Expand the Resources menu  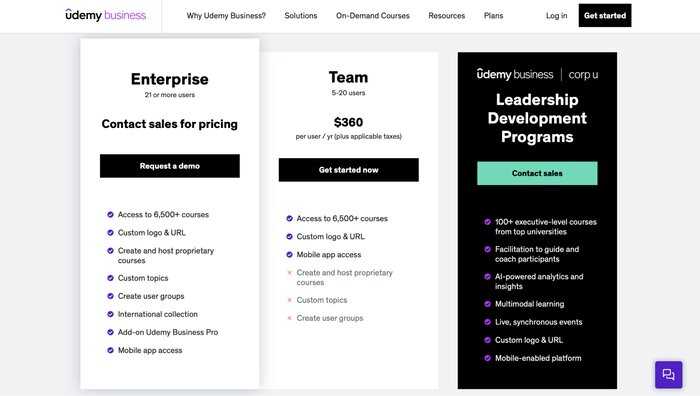click(446, 16)
